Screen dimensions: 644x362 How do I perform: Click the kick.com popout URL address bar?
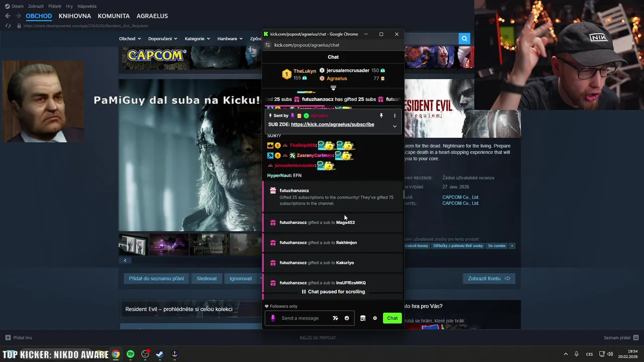[x=306, y=45]
